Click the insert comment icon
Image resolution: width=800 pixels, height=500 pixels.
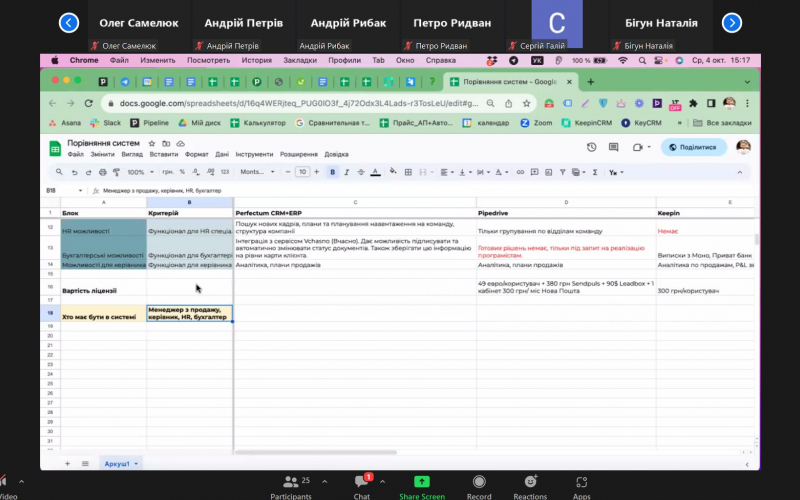coord(534,172)
